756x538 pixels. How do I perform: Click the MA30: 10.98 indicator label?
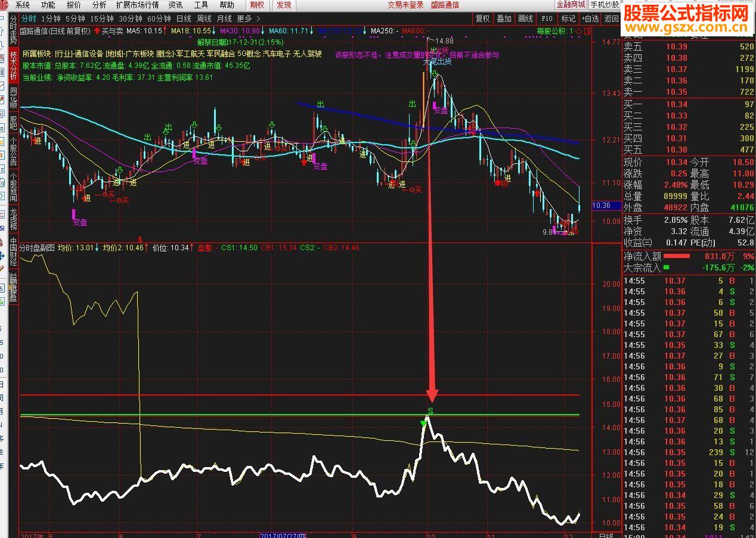point(240,30)
